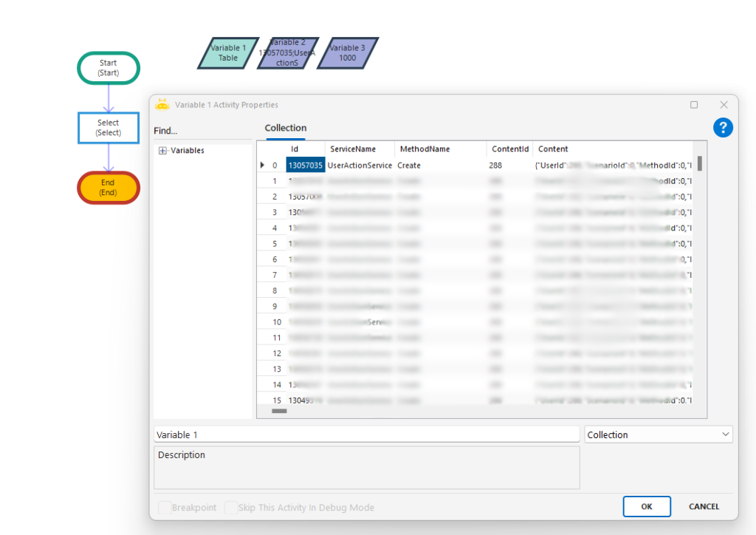Click the Variable 1 name input field
756x535 pixels.
tap(366, 435)
